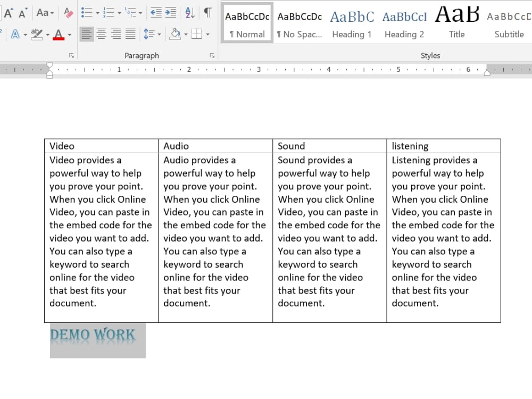The height and width of the screenshot is (399, 532).
Task: Click the 'listening' header cell
Action: [x=444, y=146]
